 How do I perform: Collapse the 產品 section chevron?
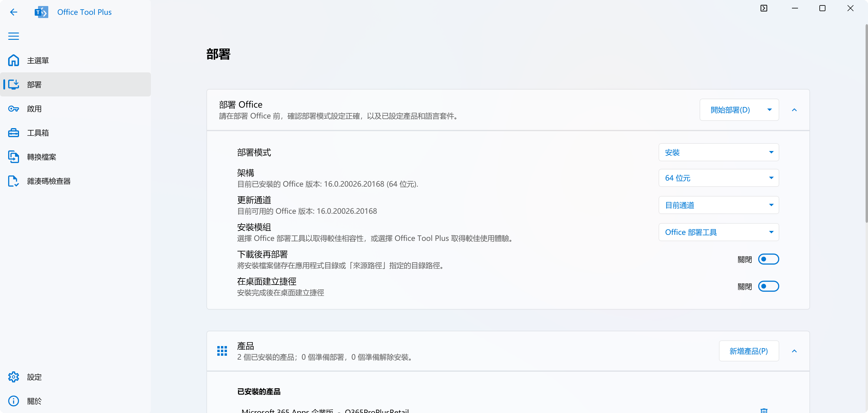pyautogui.click(x=794, y=351)
